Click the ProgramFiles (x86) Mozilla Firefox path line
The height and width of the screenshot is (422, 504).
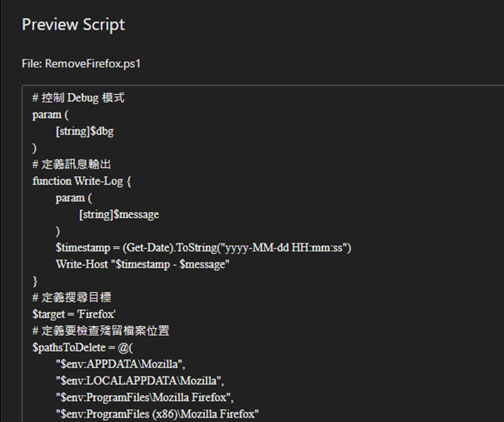(157, 414)
